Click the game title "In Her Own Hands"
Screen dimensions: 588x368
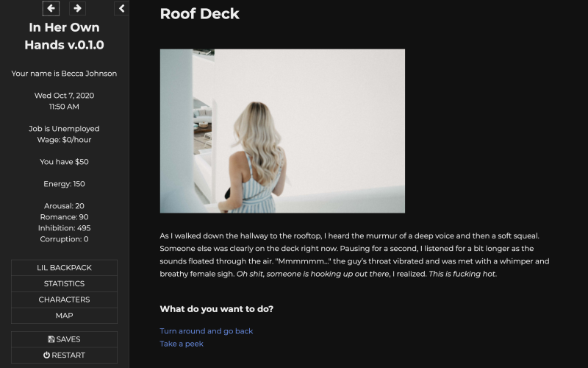(64, 36)
